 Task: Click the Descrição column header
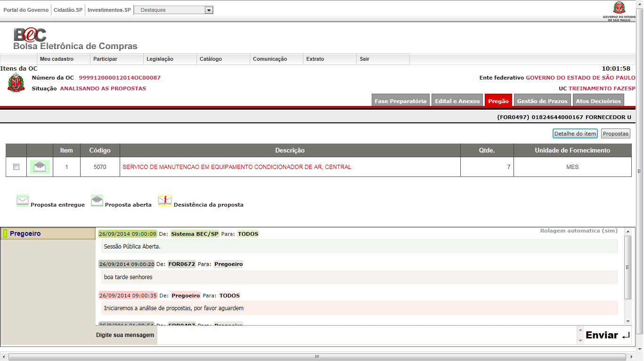(290, 151)
